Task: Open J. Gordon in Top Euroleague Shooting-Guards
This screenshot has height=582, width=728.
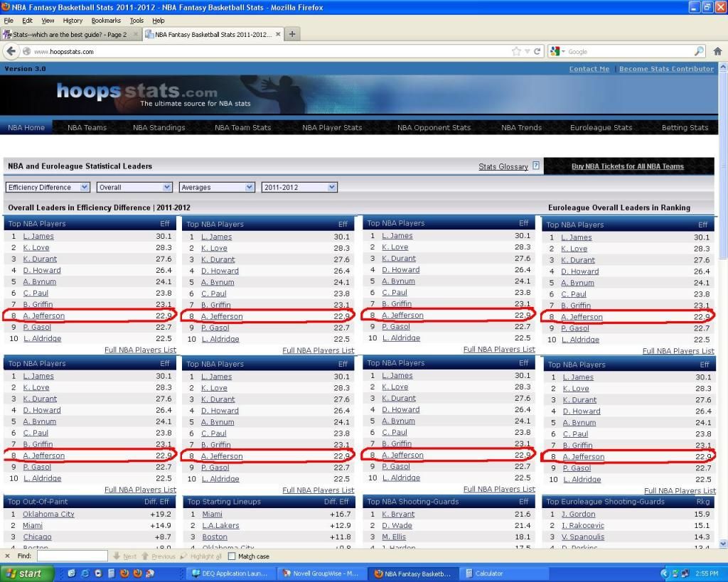Action: pyautogui.click(x=578, y=514)
